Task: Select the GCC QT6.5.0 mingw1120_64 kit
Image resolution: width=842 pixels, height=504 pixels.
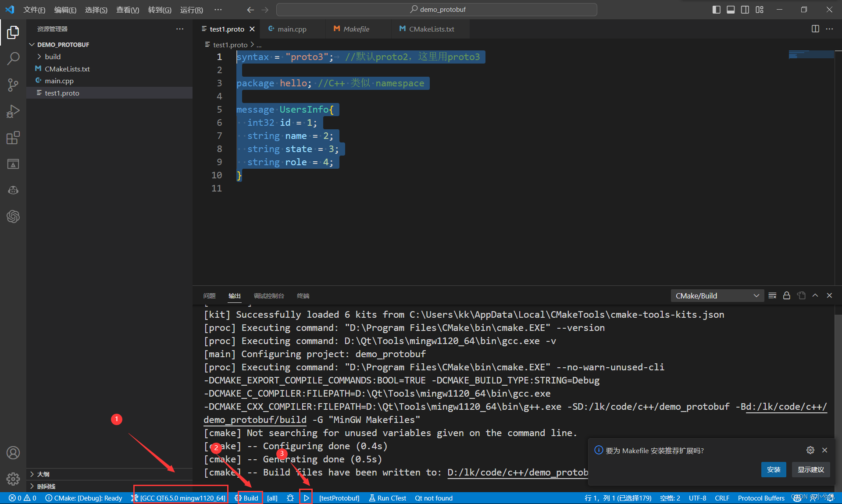Action: [178, 498]
